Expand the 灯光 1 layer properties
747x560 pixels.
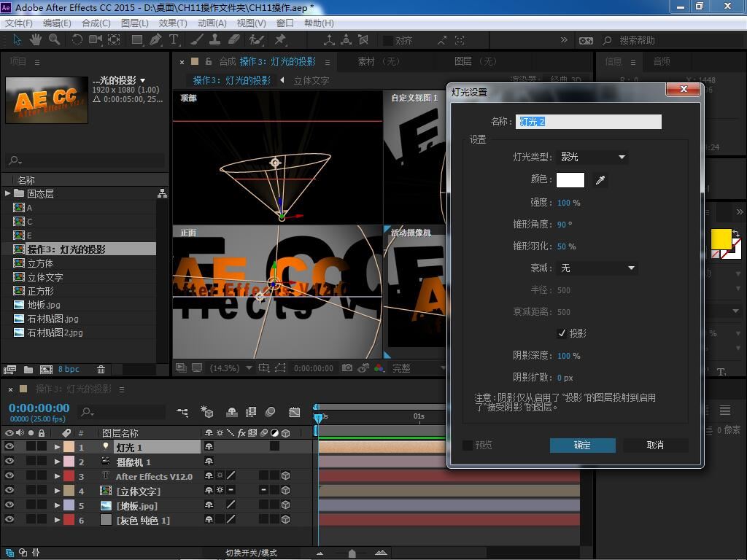[x=57, y=447]
